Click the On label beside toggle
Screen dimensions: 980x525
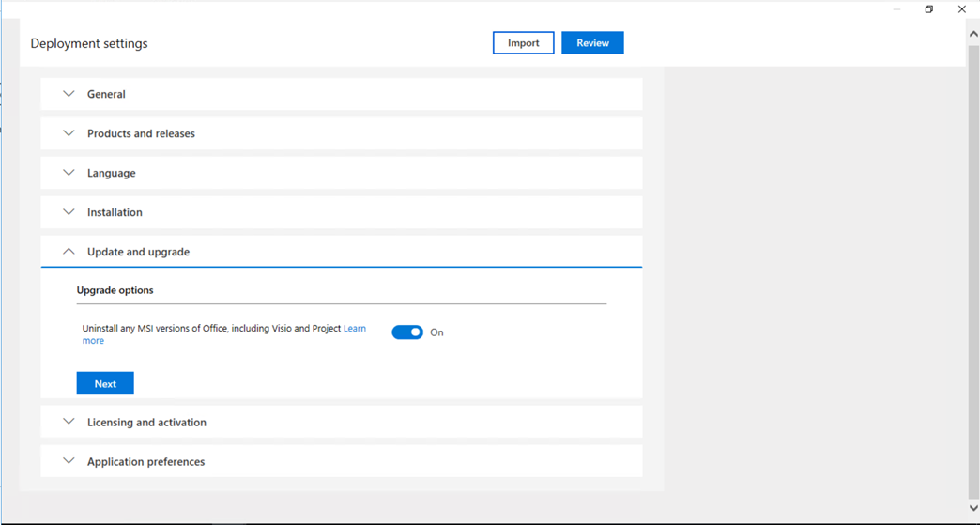pos(436,332)
